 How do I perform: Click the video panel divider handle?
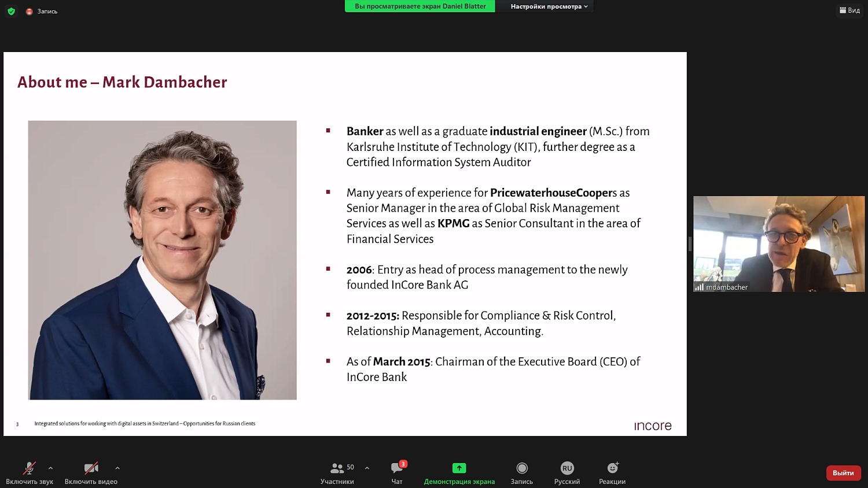[x=690, y=244]
